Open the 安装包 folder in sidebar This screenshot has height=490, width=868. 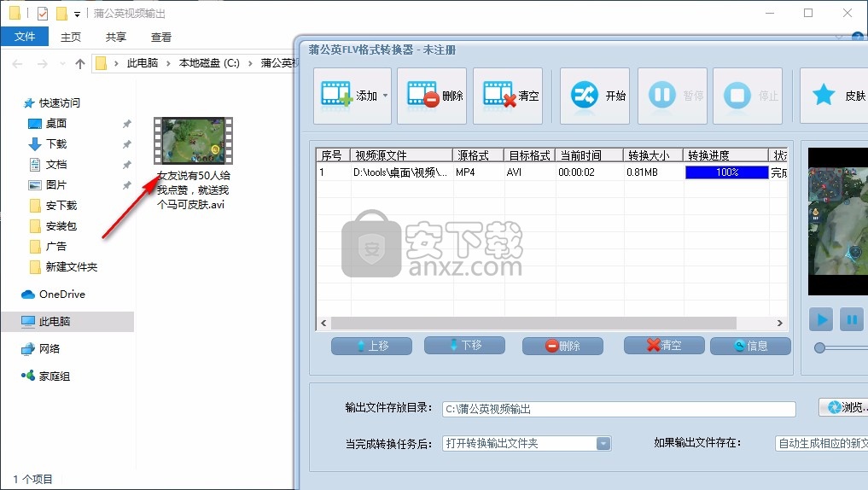[61, 226]
